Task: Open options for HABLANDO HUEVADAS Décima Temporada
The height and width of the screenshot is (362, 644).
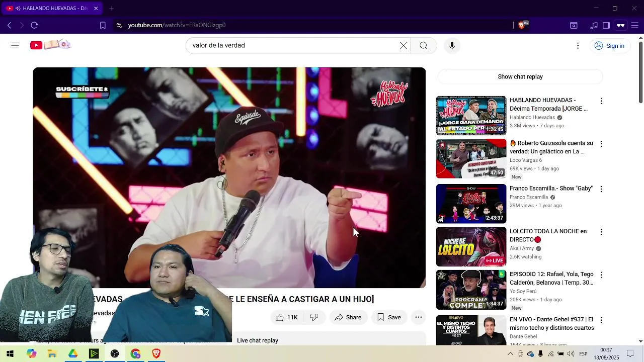Action: (x=601, y=101)
